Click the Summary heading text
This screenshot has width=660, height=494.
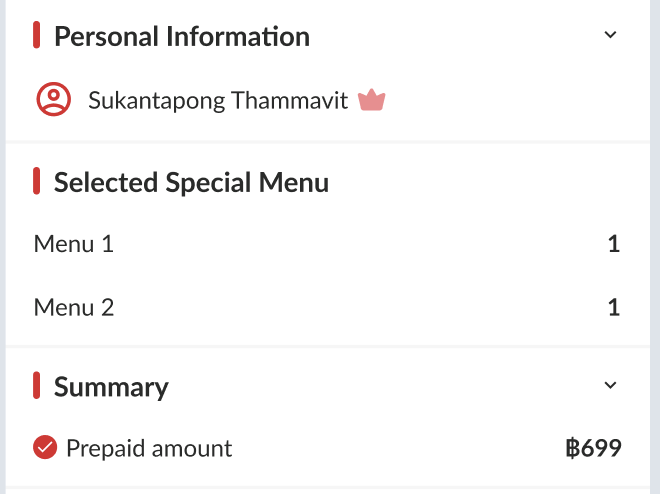point(111,387)
